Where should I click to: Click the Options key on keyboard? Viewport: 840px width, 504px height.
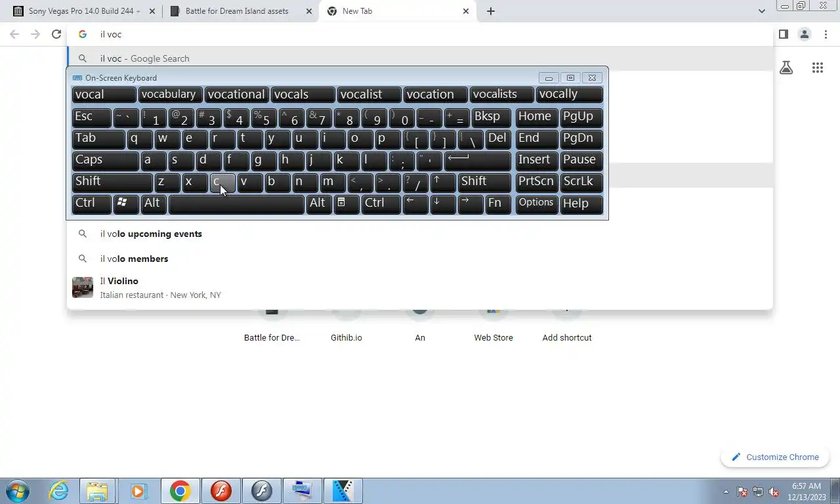point(537,204)
